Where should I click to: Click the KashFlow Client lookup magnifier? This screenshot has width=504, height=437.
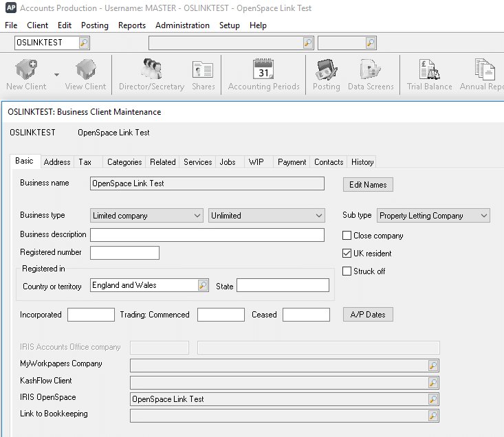433,383
